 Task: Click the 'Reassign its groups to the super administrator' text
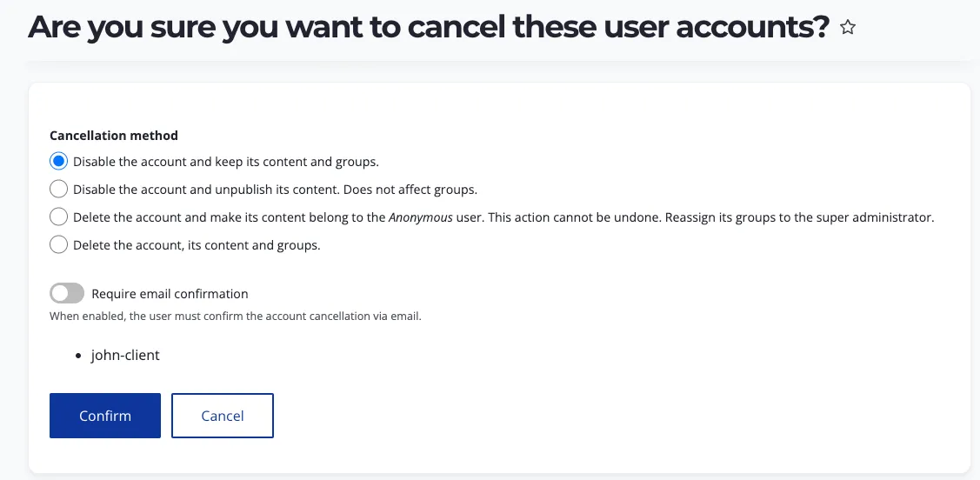tap(799, 217)
